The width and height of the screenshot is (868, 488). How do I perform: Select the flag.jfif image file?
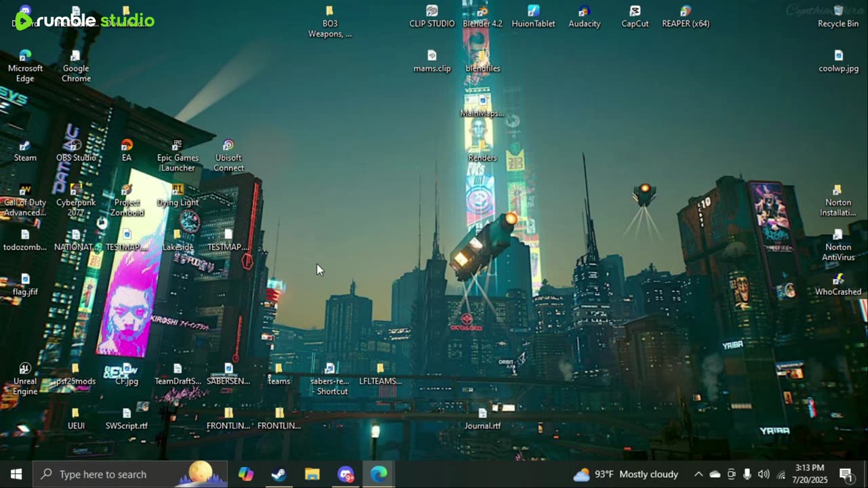coord(25,285)
